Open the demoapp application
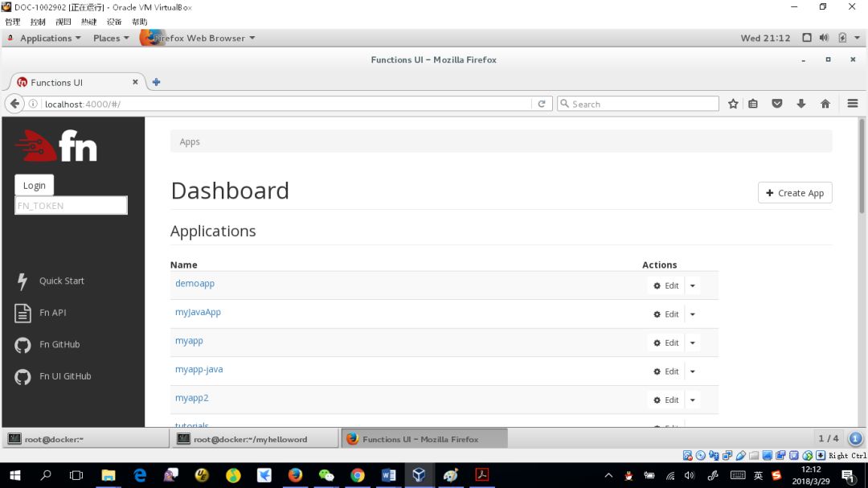Viewport: 868px width, 488px height. [x=194, y=284]
